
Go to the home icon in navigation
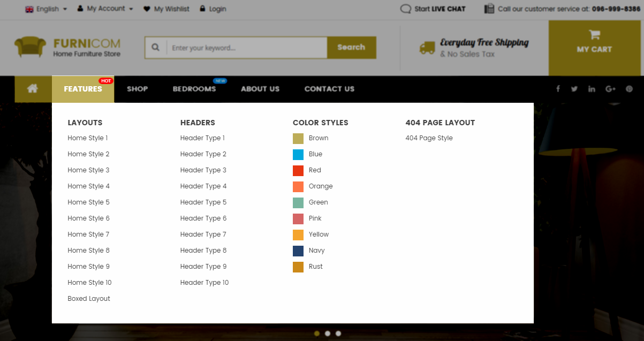click(x=33, y=89)
